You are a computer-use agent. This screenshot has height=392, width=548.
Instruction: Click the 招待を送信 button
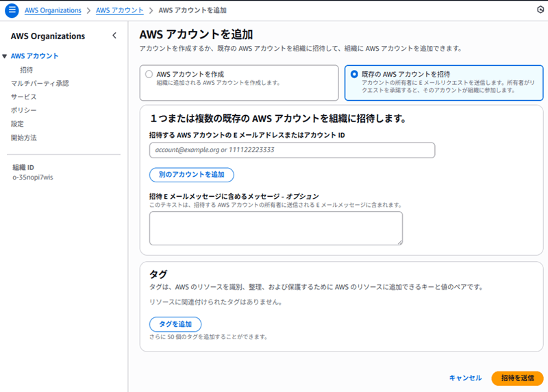(517, 378)
